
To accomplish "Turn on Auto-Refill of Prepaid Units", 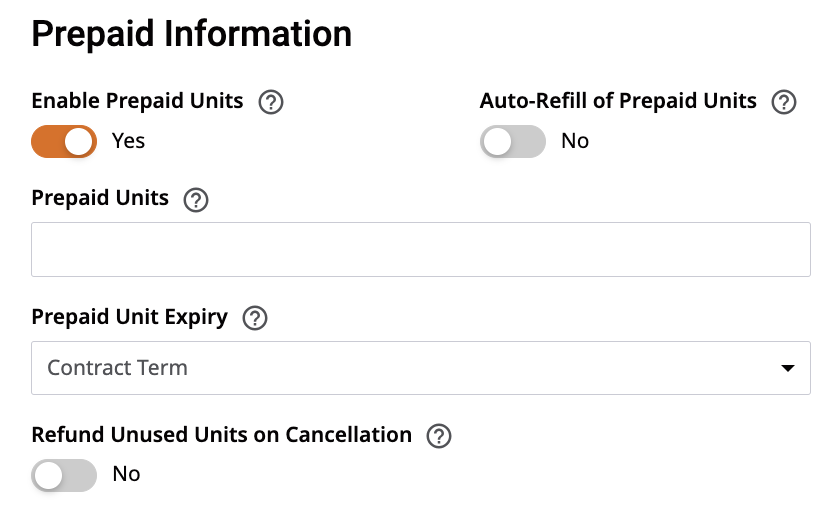I will (513, 141).
